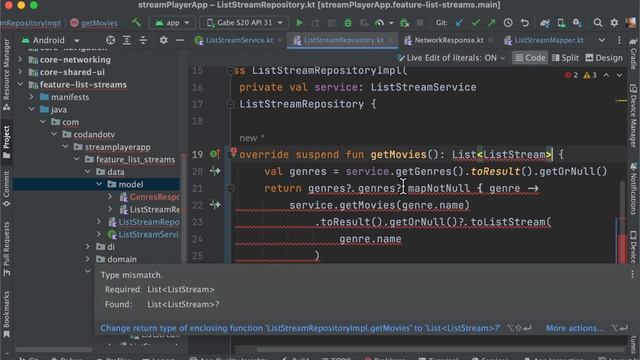The width and height of the screenshot is (640, 360).
Task: Click More actions link in tooltip
Action: [575, 328]
